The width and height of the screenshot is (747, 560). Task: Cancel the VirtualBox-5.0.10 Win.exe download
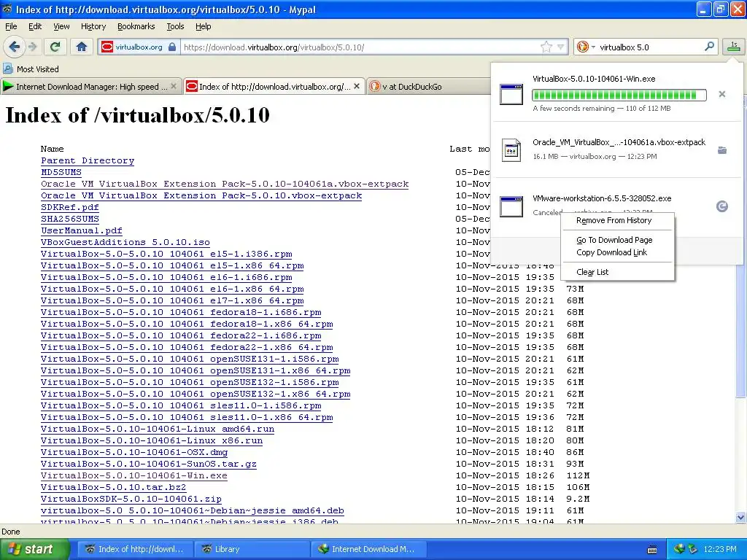click(x=721, y=94)
